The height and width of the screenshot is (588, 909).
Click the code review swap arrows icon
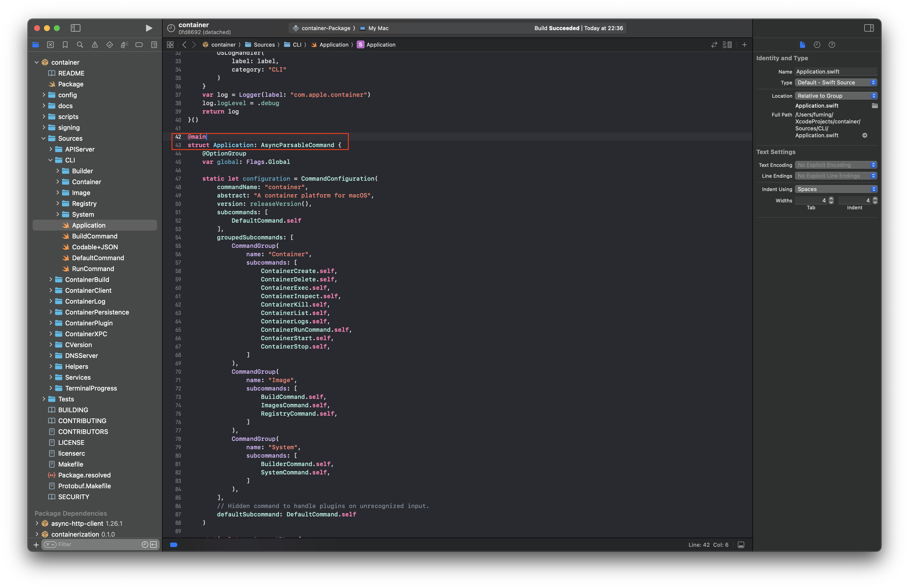click(714, 45)
